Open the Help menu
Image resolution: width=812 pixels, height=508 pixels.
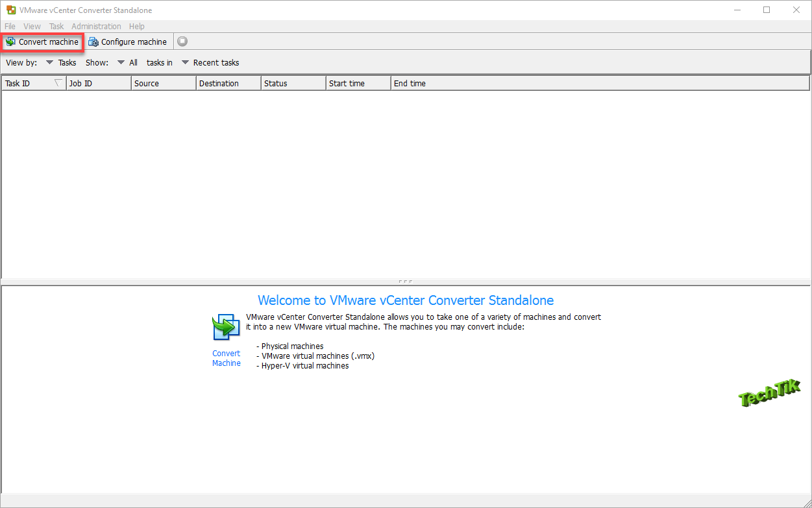point(136,27)
